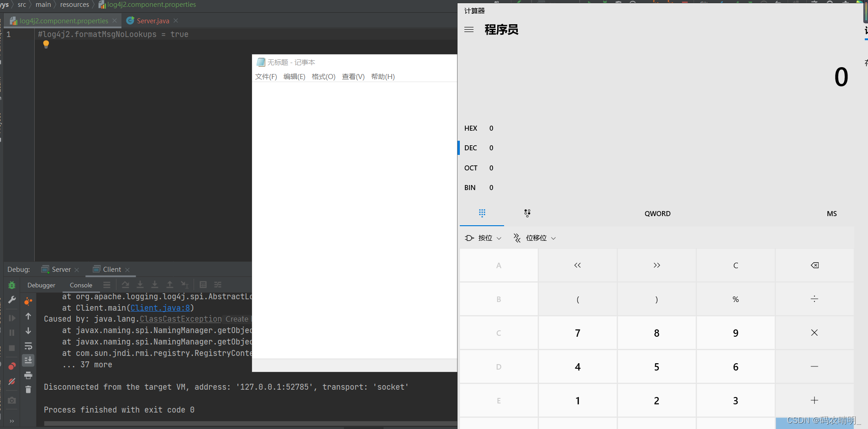Click the Step Out toolbar icon
868x429 pixels.
pos(169,285)
